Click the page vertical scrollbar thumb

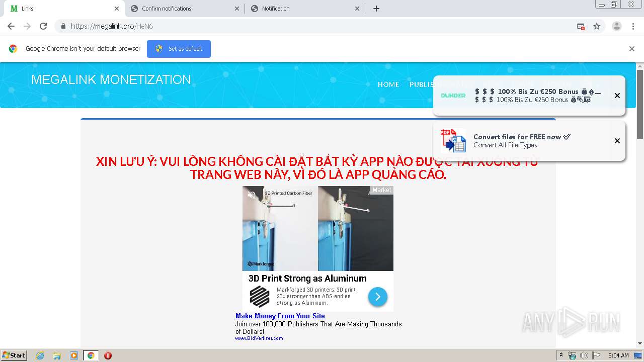click(640, 104)
